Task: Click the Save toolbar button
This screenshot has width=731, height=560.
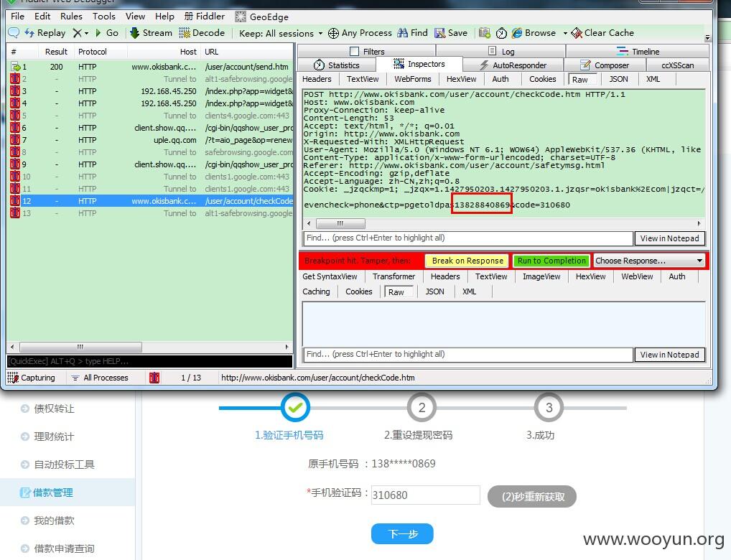Action: point(451,32)
